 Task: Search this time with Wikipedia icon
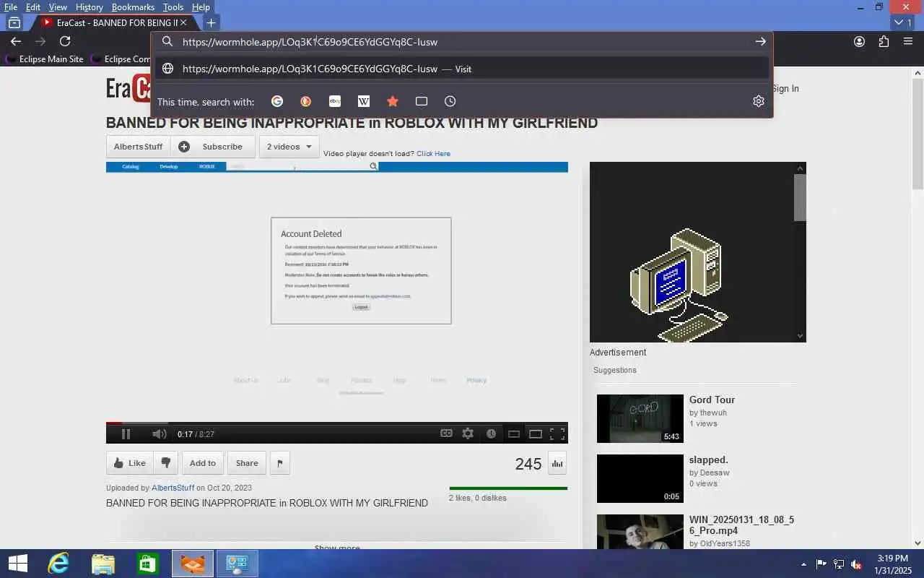[364, 101]
